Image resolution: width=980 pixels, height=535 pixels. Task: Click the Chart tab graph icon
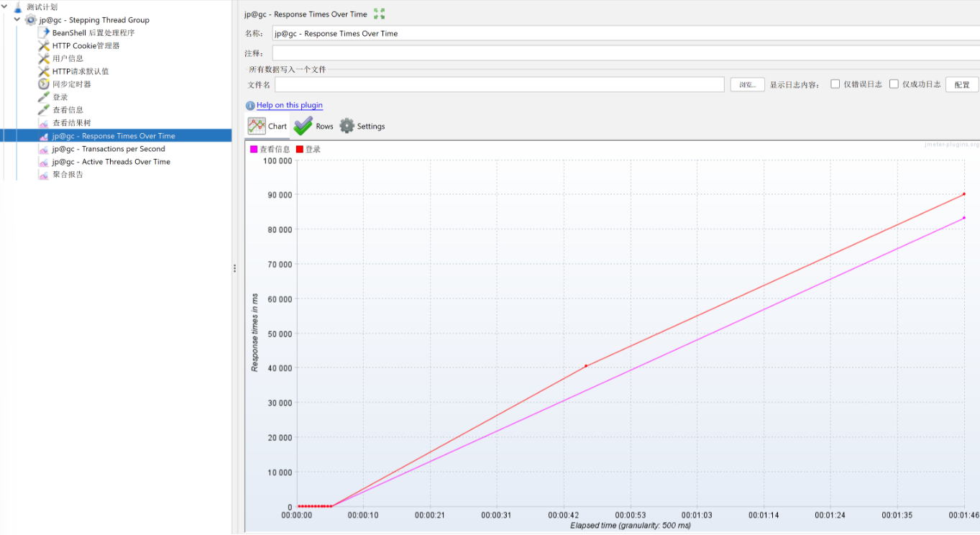pos(257,126)
